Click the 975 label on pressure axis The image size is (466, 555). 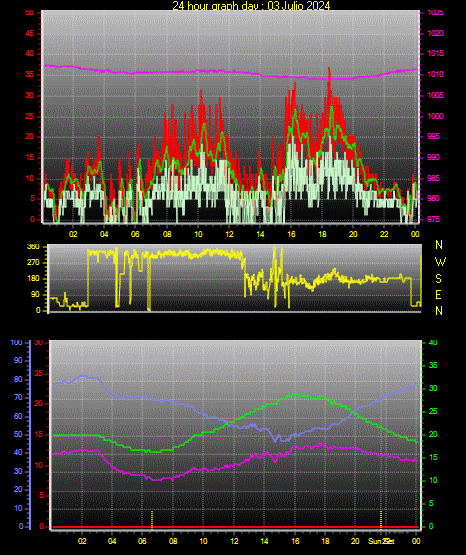(434, 219)
